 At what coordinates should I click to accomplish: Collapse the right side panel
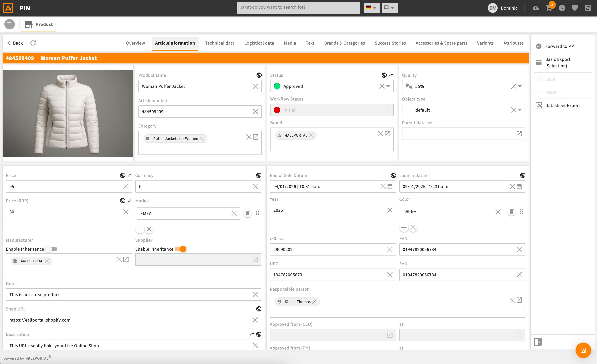tap(538, 342)
